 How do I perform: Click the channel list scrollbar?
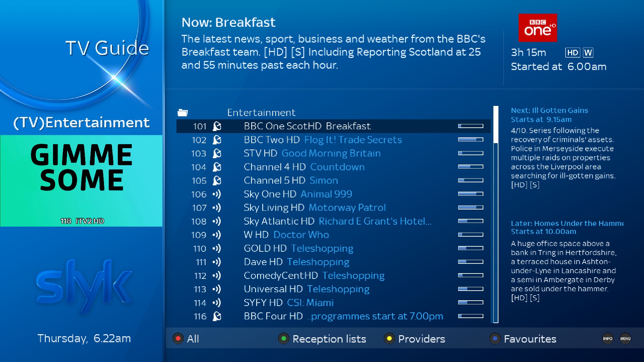point(496,215)
